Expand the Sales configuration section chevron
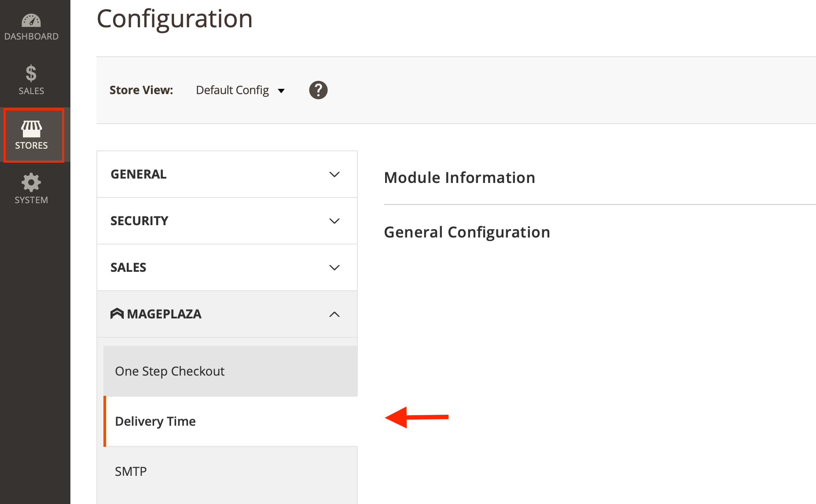 point(334,267)
